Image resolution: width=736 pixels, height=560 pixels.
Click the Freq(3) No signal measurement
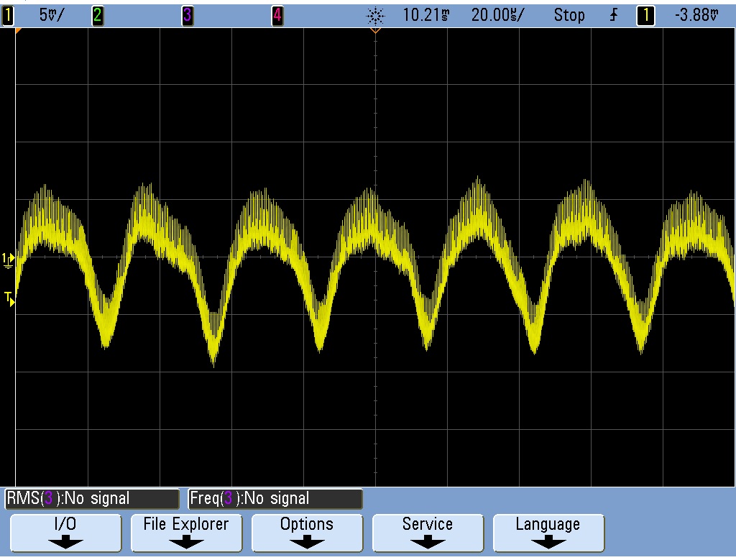click(275, 498)
